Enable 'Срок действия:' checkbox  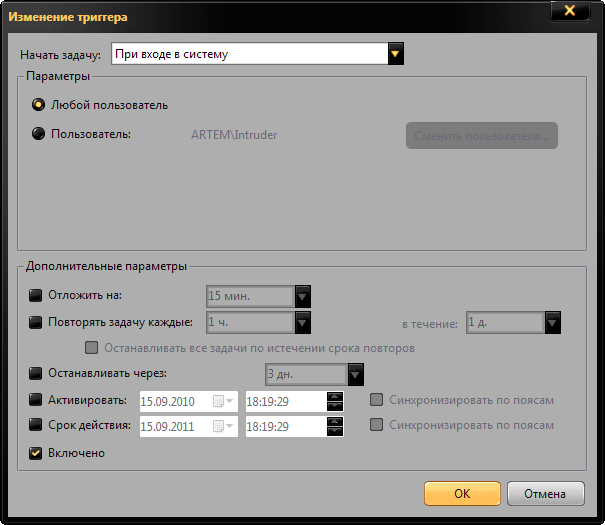click(35, 425)
